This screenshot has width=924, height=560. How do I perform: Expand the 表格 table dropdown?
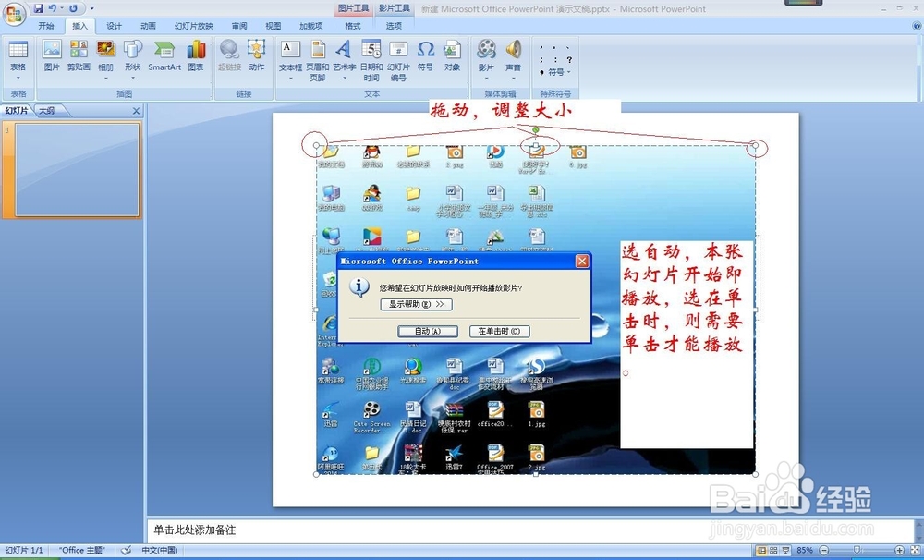(x=18, y=78)
